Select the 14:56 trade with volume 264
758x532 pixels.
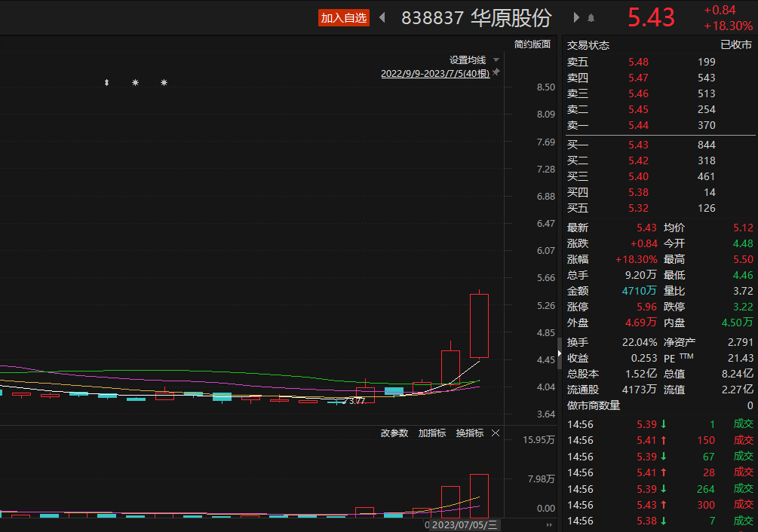[660, 489]
